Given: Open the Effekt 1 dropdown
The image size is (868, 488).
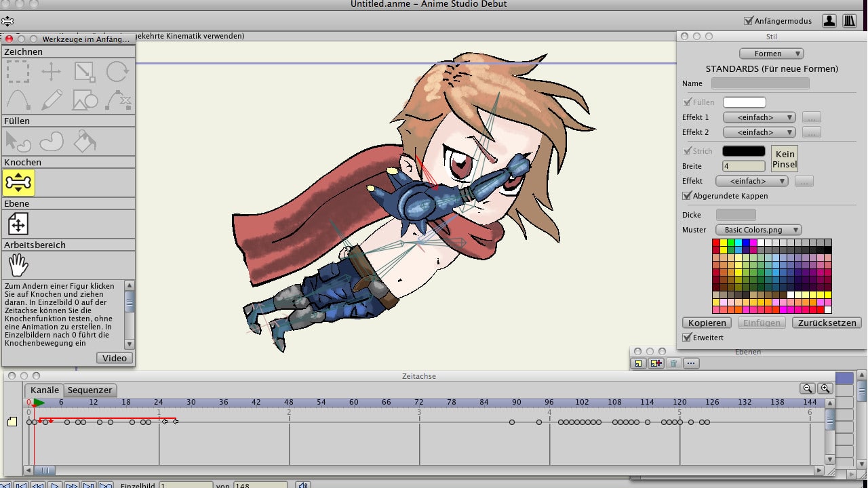Looking at the screenshot, I should tap(759, 117).
